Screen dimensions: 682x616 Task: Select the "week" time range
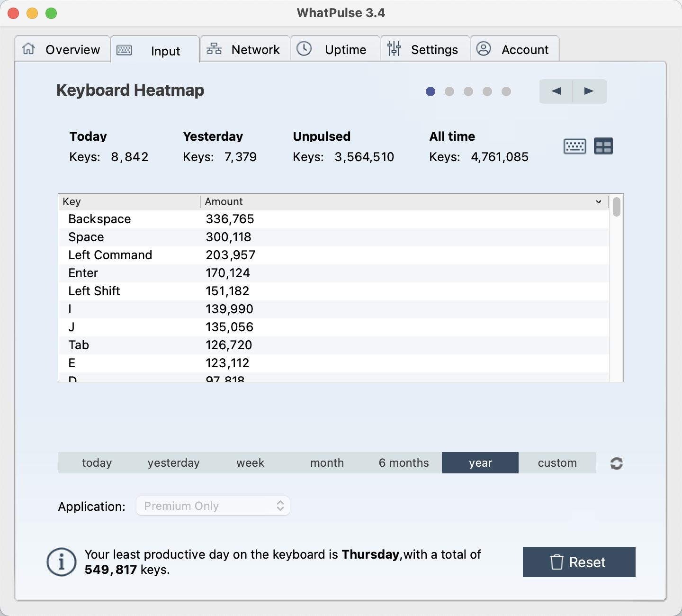250,463
